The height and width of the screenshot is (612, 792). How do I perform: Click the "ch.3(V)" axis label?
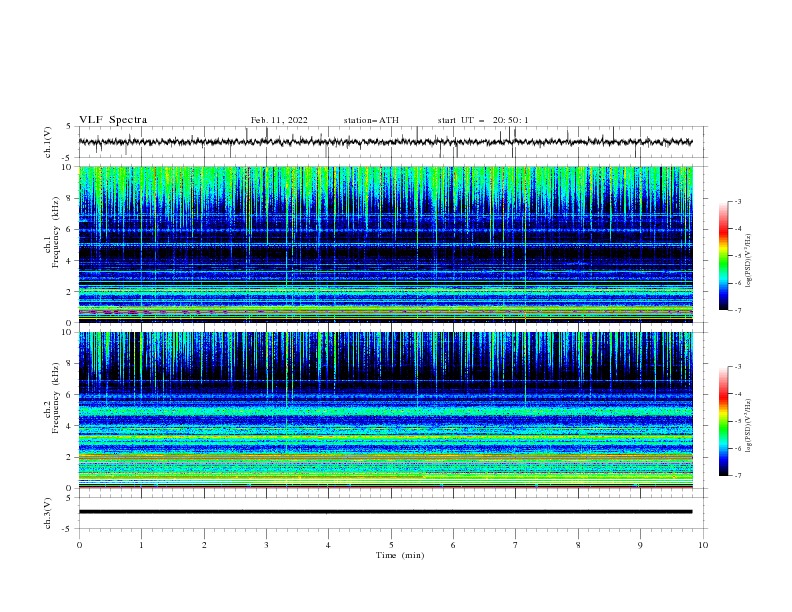48,513
